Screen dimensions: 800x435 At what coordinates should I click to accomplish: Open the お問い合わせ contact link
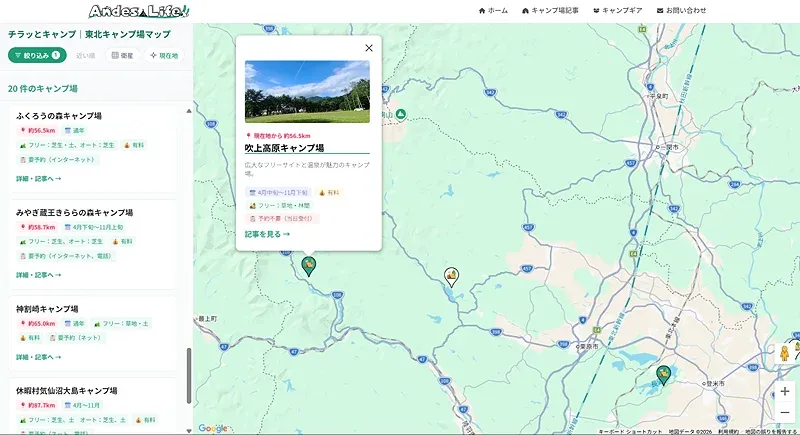tap(681, 10)
